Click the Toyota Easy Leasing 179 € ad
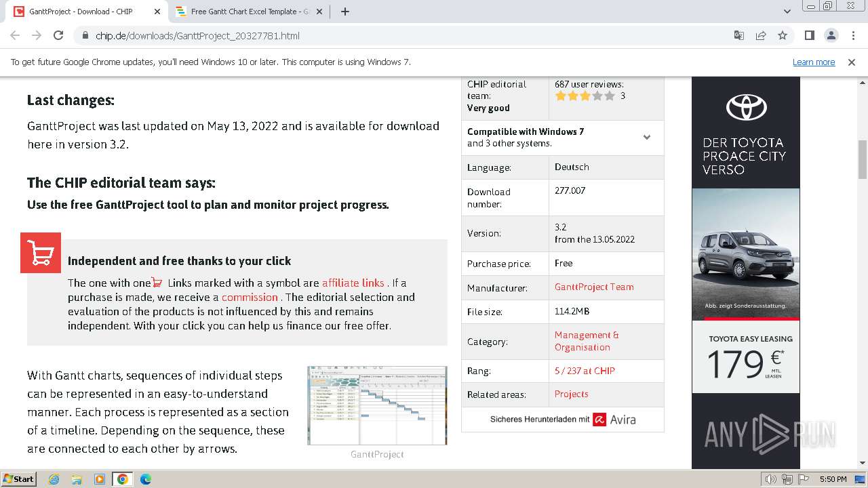The width and height of the screenshot is (868, 488). click(x=746, y=357)
